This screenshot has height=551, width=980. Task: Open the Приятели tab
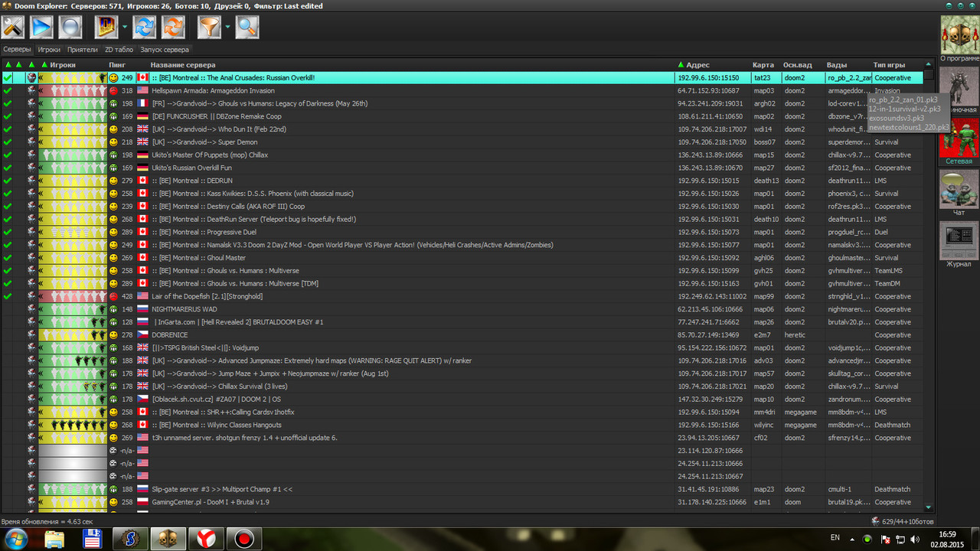pyautogui.click(x=83, y=50)
